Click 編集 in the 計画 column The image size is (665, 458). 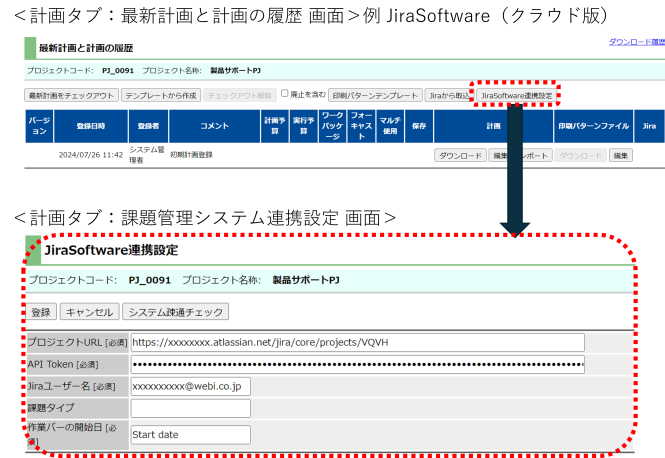499,156
